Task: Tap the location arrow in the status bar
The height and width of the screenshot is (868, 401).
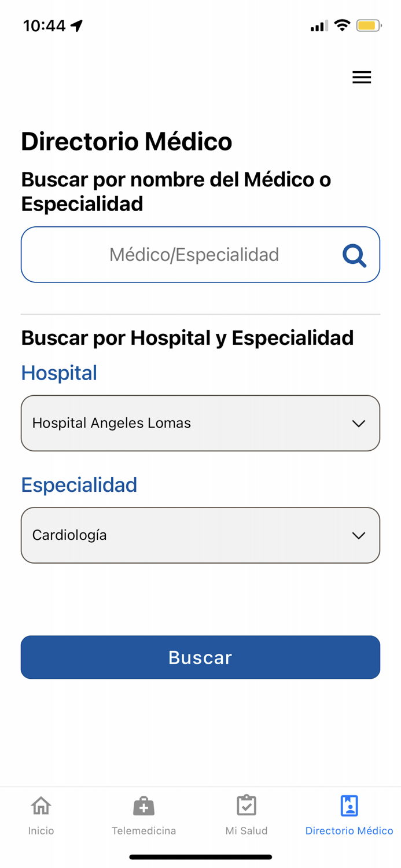Action: point(77,25)
